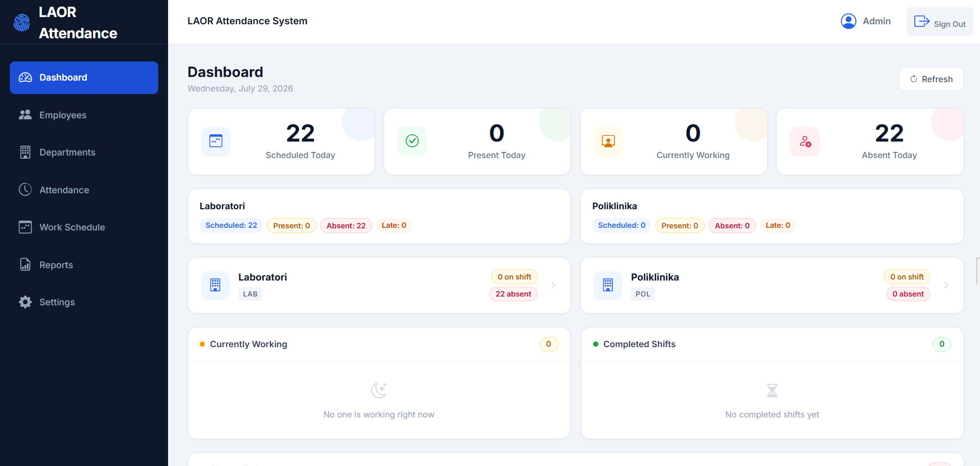Click the Present Today stat card
The image size is (980, 466).
(477, 142)
